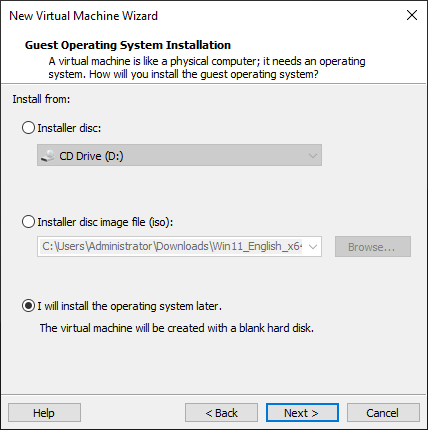Image resolution: width=428 pixels, height=430 pixels.
Task: Expand the ISO file path dropdown arrow
Action: tap(313, 247)
